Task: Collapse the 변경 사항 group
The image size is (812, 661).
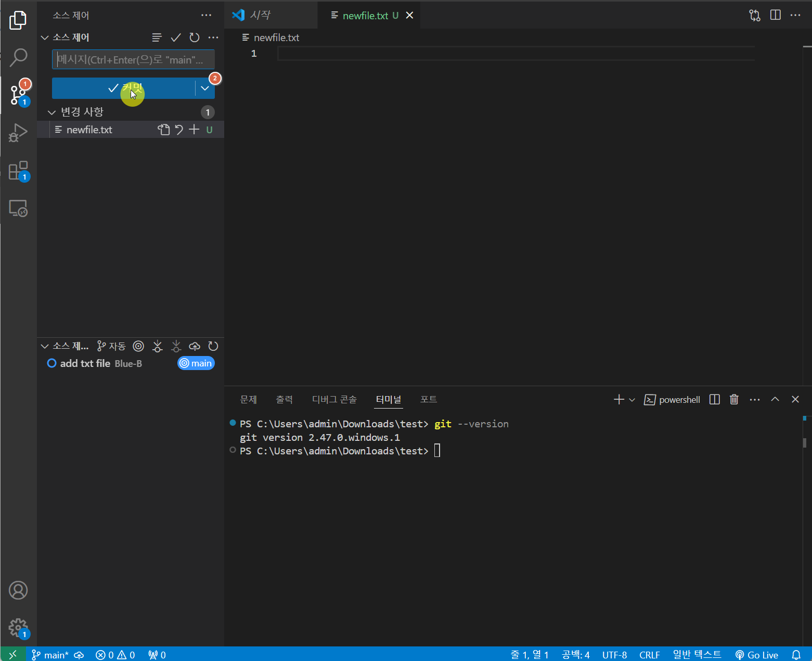Action: (x=51, y=112)
